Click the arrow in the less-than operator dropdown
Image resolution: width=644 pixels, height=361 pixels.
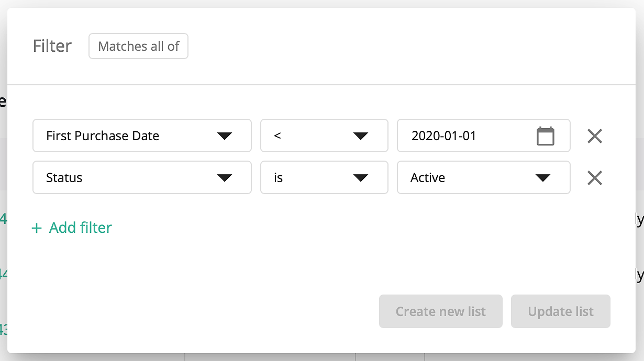361,136
